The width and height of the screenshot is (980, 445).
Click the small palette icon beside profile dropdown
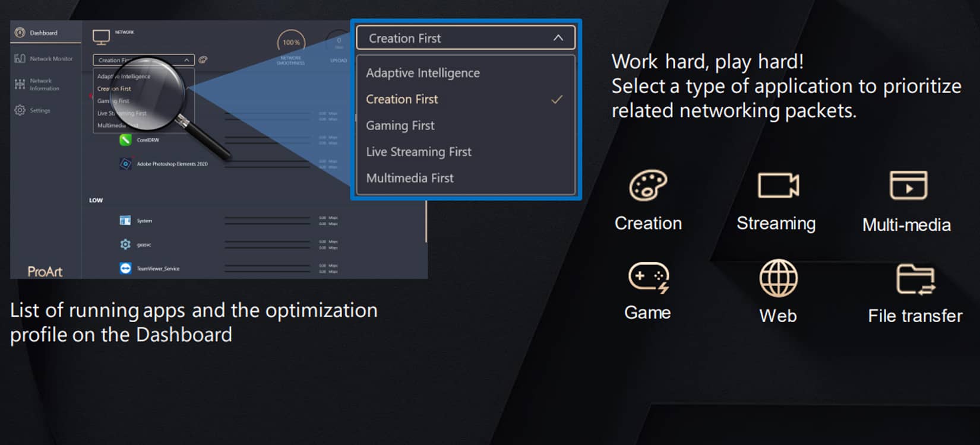(203, 60)
